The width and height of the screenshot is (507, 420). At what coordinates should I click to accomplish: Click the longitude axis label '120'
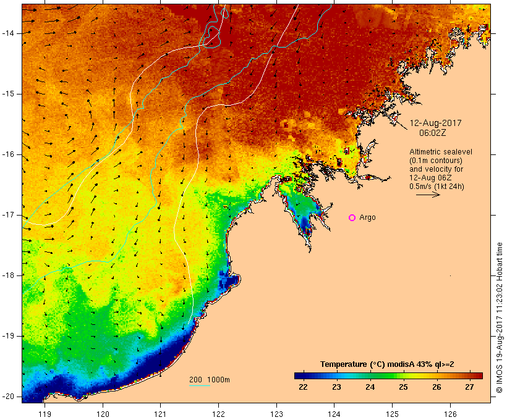click(x=103, y=414)
